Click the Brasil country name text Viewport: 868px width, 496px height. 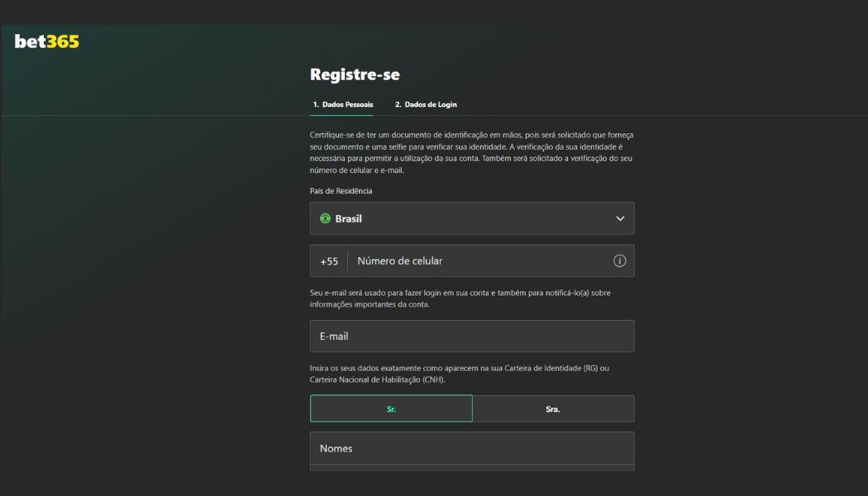348,219
